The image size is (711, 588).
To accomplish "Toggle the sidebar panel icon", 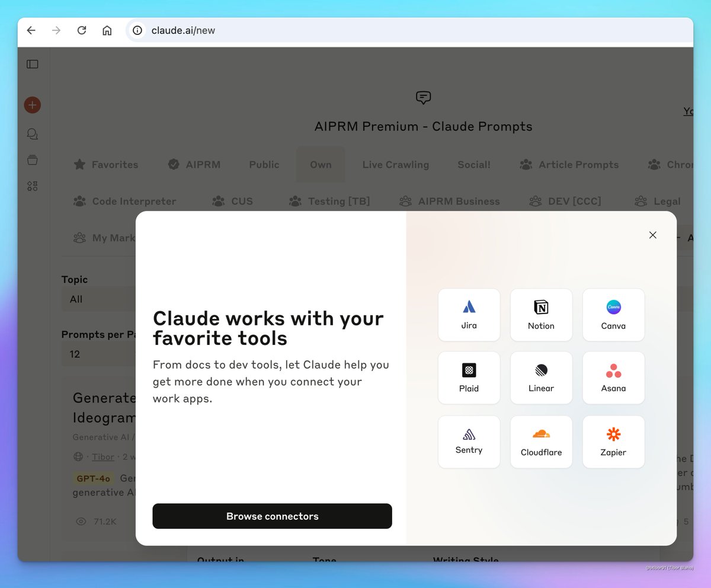I will point(33,64).
